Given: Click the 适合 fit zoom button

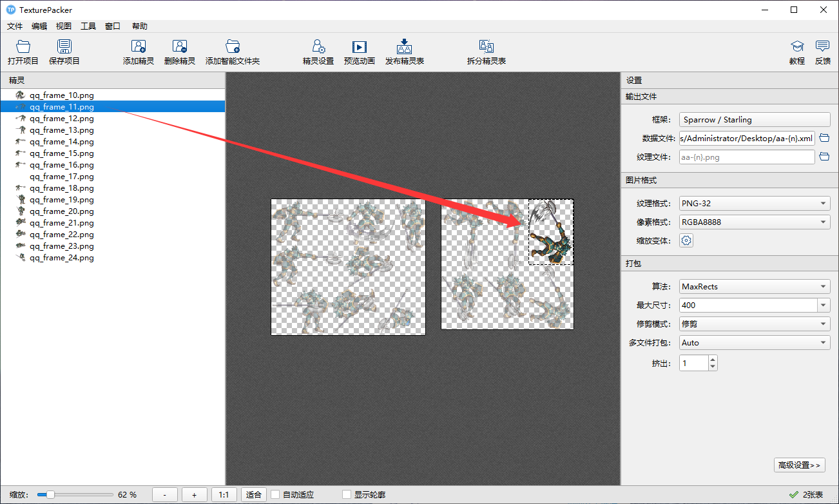Looking at the screenshot, I should [254, 495].
